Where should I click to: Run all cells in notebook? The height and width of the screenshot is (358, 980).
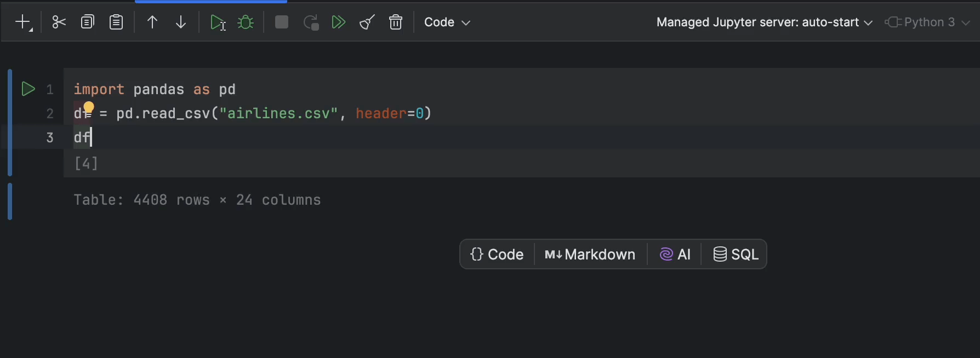tap(339, 22)
